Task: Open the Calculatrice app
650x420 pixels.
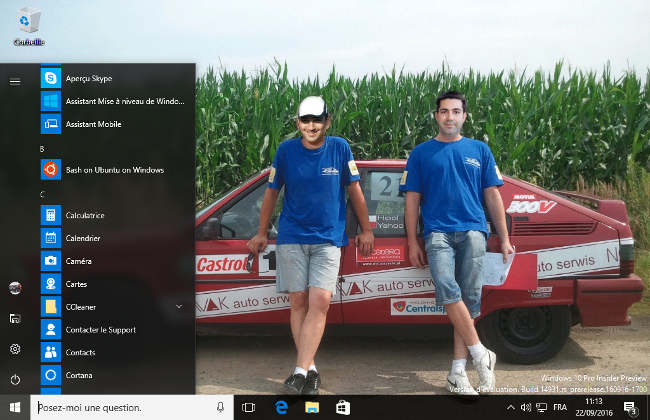Action: [85, 215]
